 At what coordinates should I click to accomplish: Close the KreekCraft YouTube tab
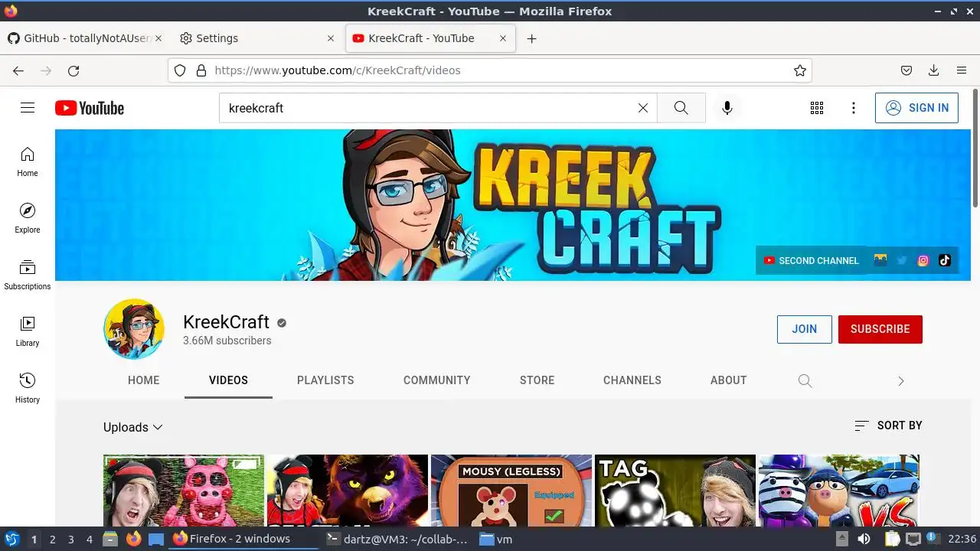pyautogui.click(x=503, y=38)
